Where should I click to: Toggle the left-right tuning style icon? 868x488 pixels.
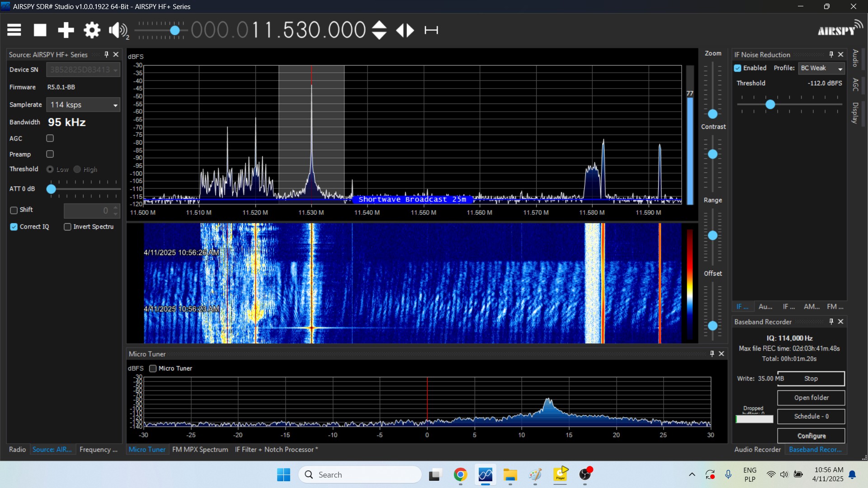pos(405,30)
